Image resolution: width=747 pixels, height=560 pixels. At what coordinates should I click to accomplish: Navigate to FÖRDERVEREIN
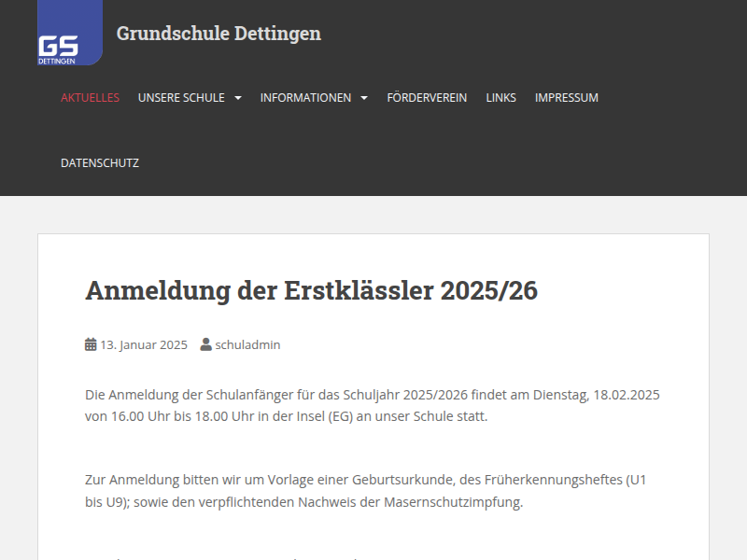(427, 97)
